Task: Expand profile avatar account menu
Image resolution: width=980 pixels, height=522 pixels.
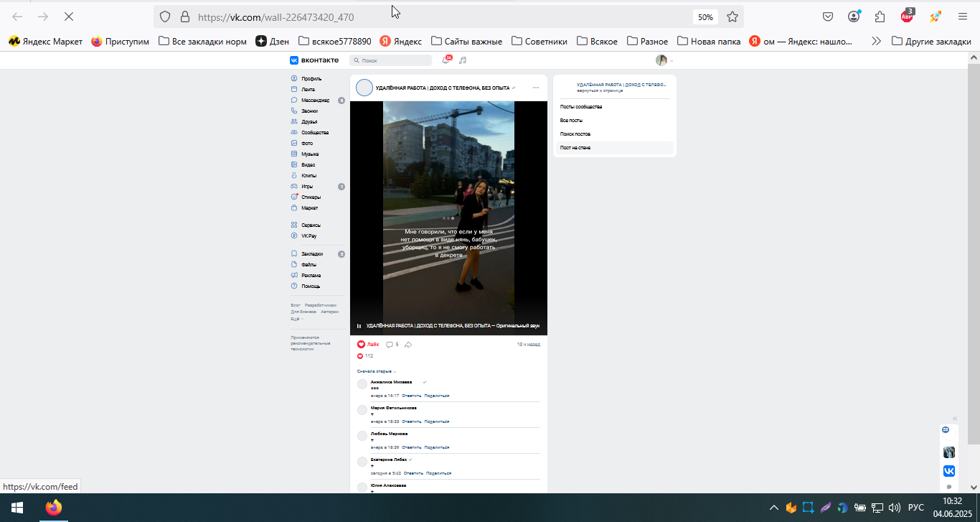Action: [664, 60]
